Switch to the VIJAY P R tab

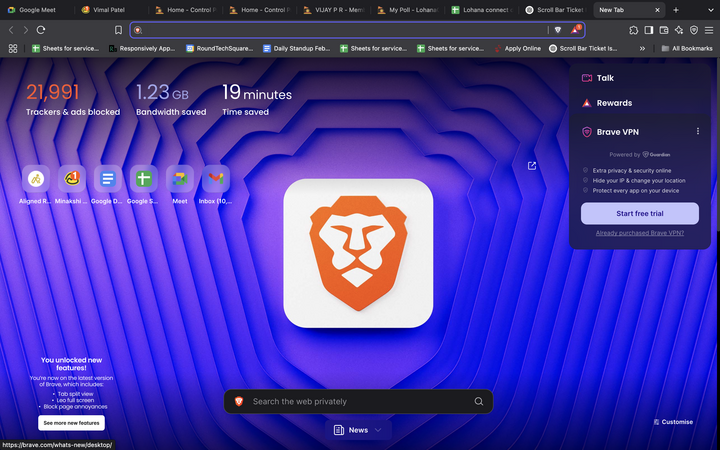pos(334,10)
